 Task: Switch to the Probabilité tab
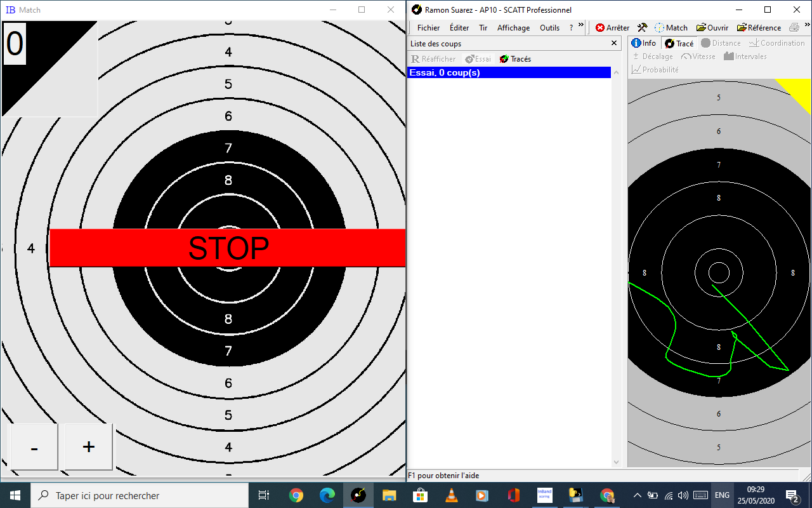pyautogui.click(x=655, y=70)
